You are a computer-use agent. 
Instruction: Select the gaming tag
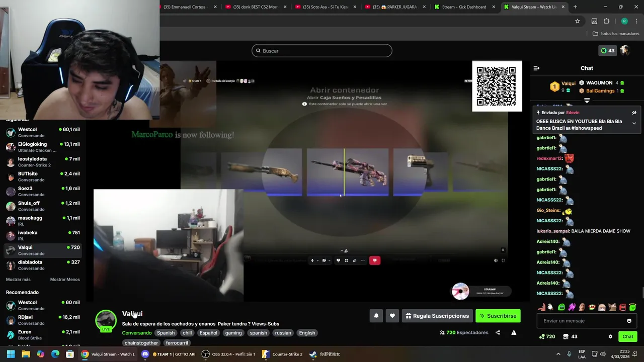click(233, 333)
